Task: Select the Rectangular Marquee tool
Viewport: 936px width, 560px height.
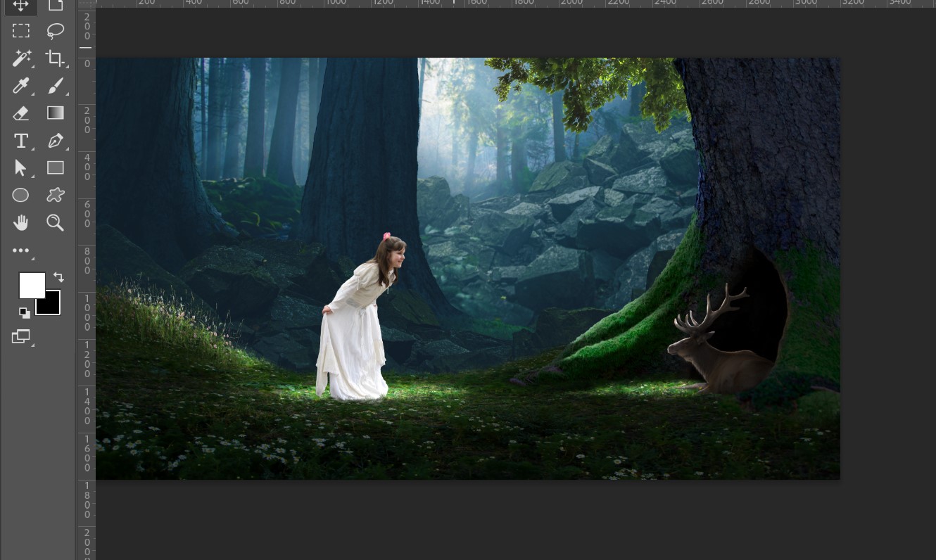Action: pos(21,31)
